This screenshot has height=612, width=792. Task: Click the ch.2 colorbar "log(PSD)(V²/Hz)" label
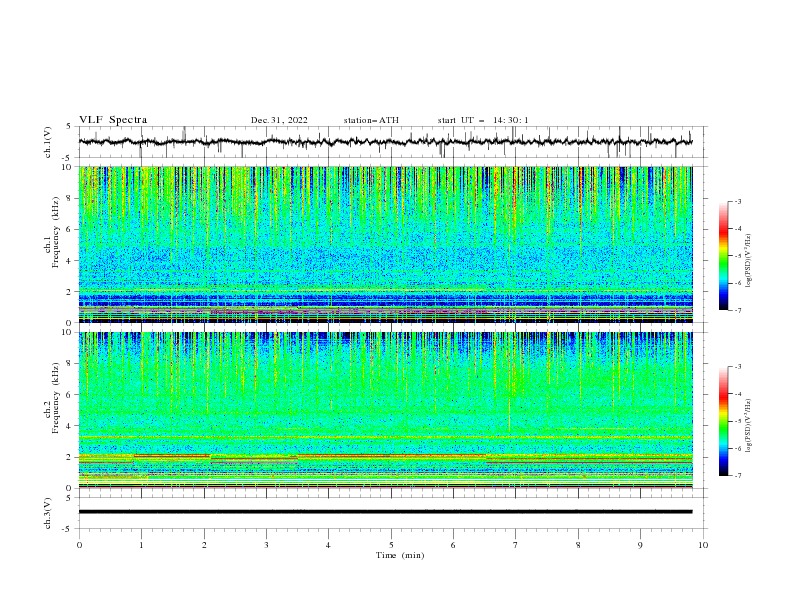748,425
